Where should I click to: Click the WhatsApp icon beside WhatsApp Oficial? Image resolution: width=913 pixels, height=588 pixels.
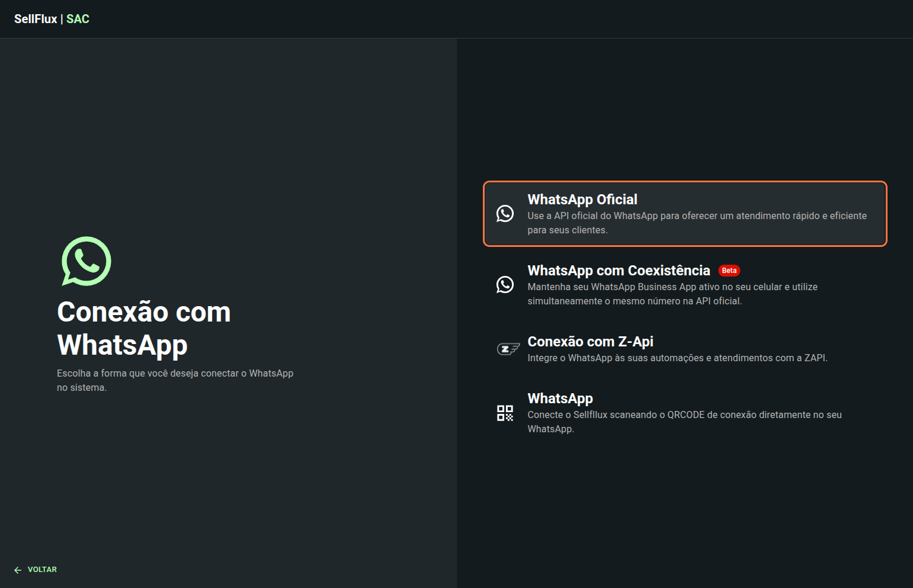505,213
